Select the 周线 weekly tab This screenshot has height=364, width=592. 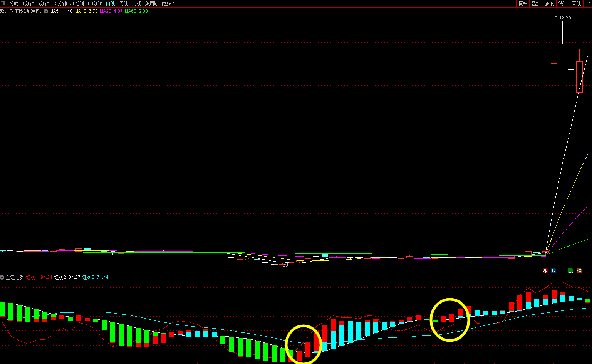tap(124, 3)
